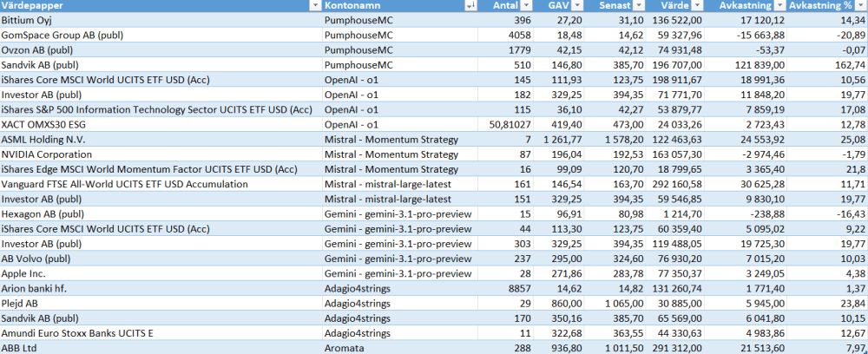
Task: Select the Värde value 196 707,00
Action: click(x=675, y=65)
